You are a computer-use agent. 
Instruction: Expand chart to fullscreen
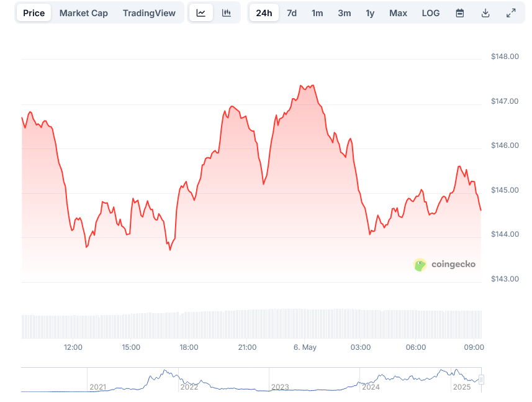coord(511,13)
